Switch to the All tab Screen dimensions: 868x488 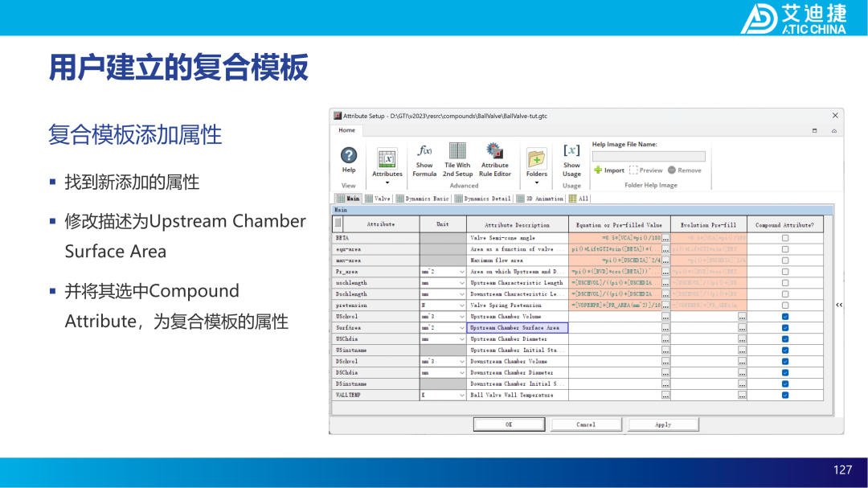pos(579,199)
